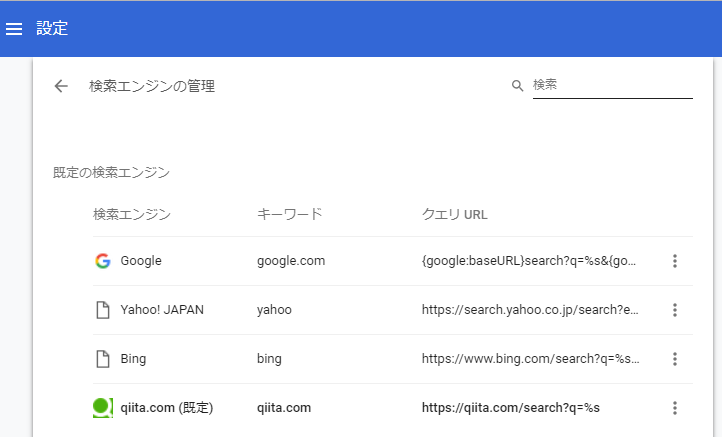Select the Google search engine name

pos(141,261)
